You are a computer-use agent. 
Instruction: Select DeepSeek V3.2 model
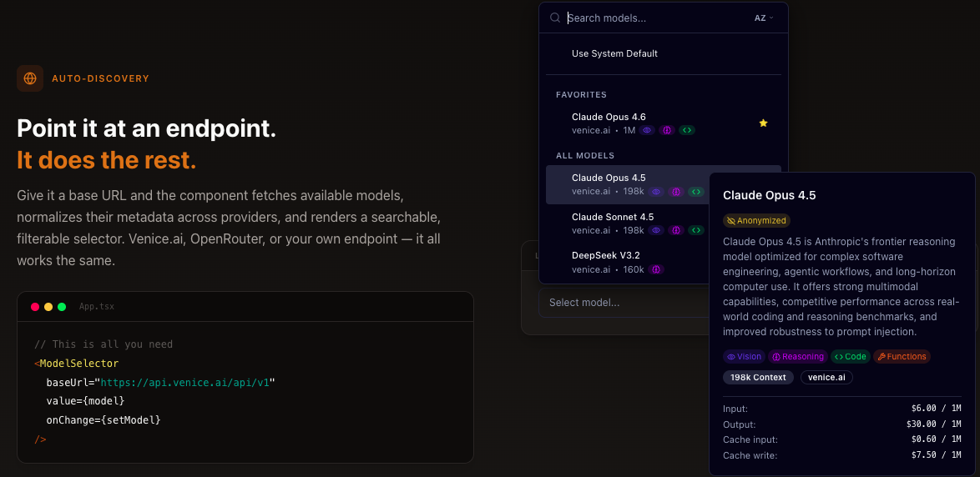pyautogui.click(x=628, y=262)
